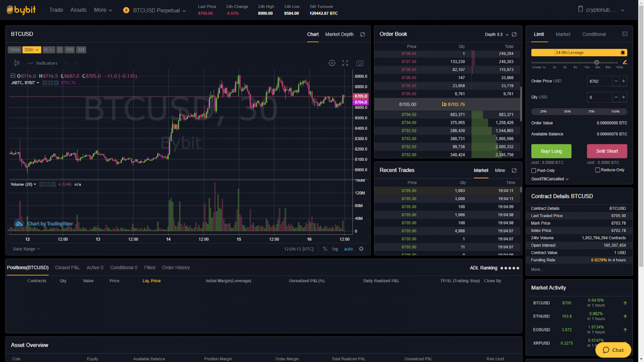Expand the Chart panel with pop-out icon
Image resolution: width=644 pixels, height=362 pixels.
pyautogui.click(x=363, y=34)
